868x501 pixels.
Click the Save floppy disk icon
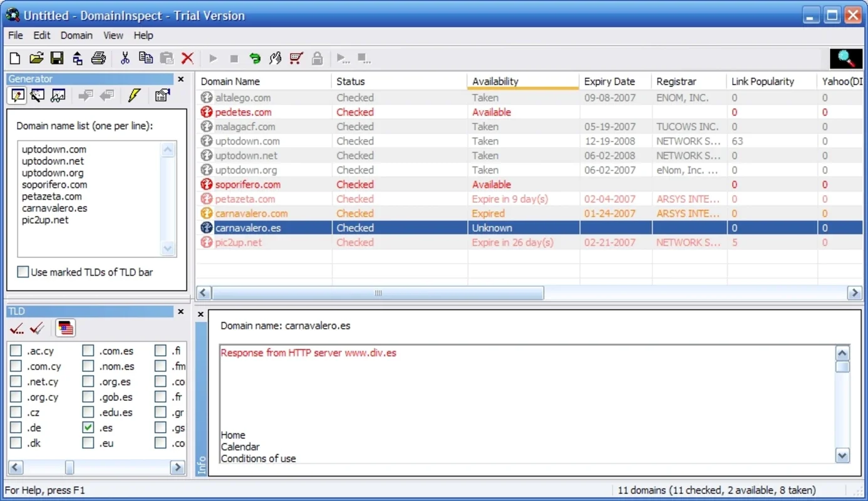(57, 59)
